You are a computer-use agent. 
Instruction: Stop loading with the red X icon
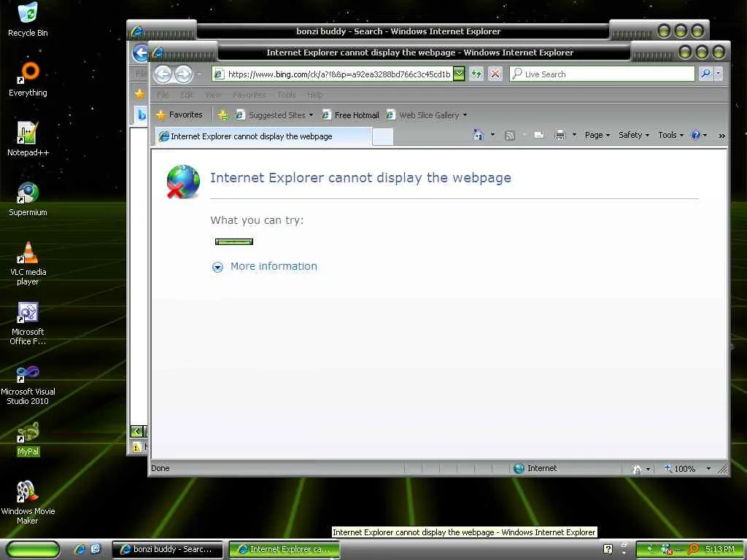coord(495,74)
